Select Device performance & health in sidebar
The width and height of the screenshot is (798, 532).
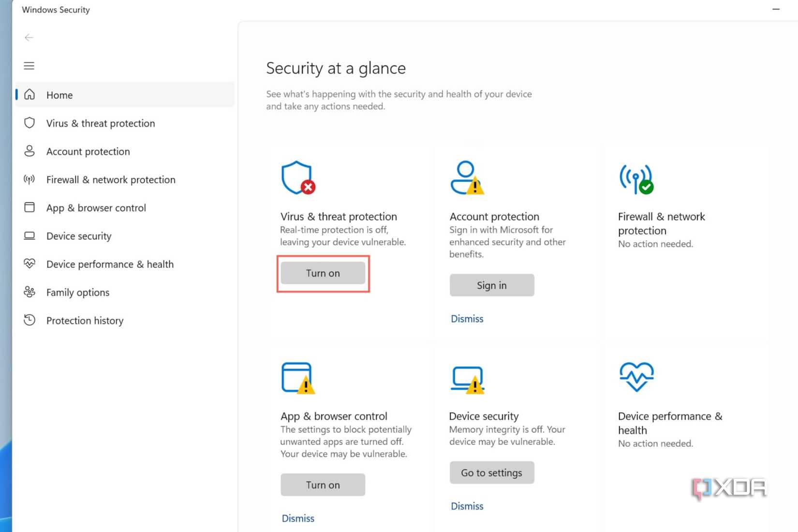[x=110, y=264]
